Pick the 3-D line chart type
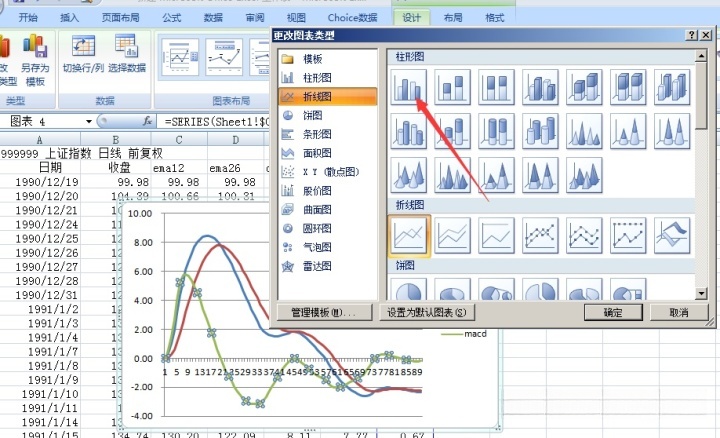Image resolution: width=720 pixels, height=438 pixels. click(672, 236)
